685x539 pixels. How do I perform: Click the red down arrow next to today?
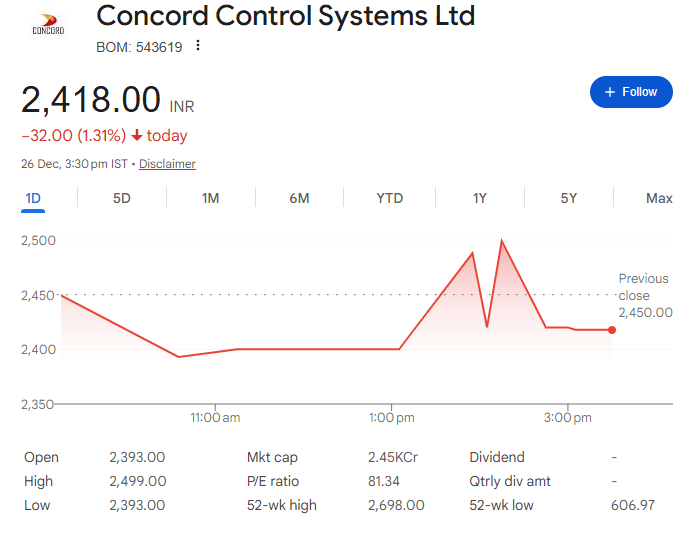click(x=137, y=136)
